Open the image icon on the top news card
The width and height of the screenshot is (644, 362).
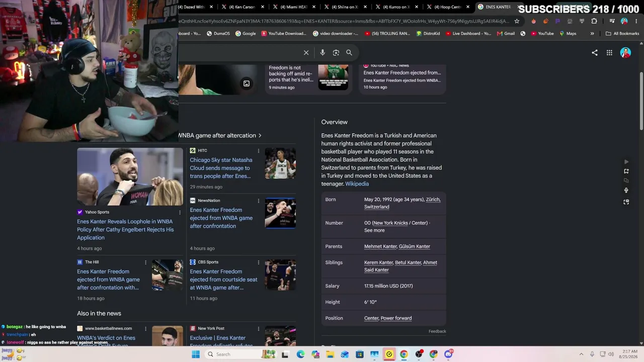click(x=247, y=83)
